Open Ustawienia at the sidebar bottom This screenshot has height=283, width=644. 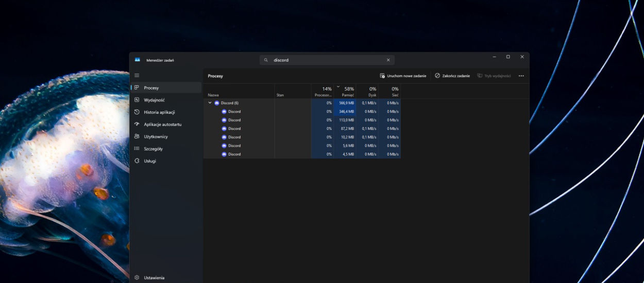(154, 278)
